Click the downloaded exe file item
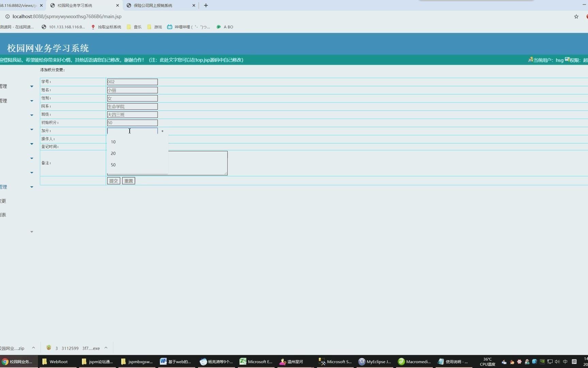The height and width of the screenshot is (368, 588). [x=73, y=348]
